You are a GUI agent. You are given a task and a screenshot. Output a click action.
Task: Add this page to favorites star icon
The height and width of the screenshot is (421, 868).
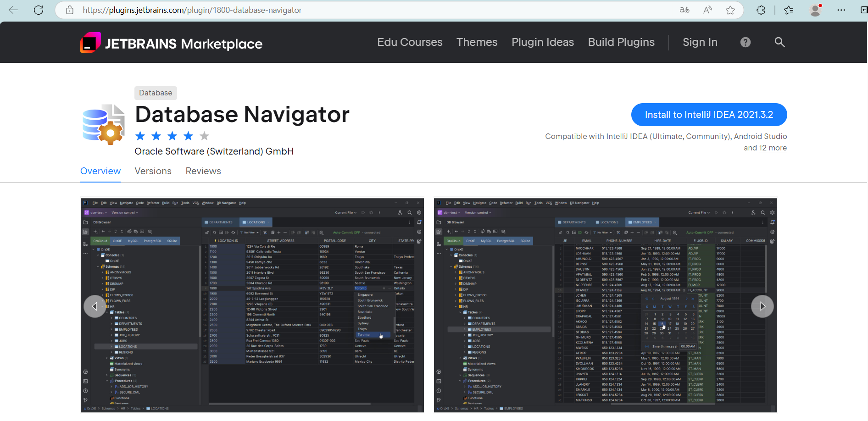click(x=730, y=10)
